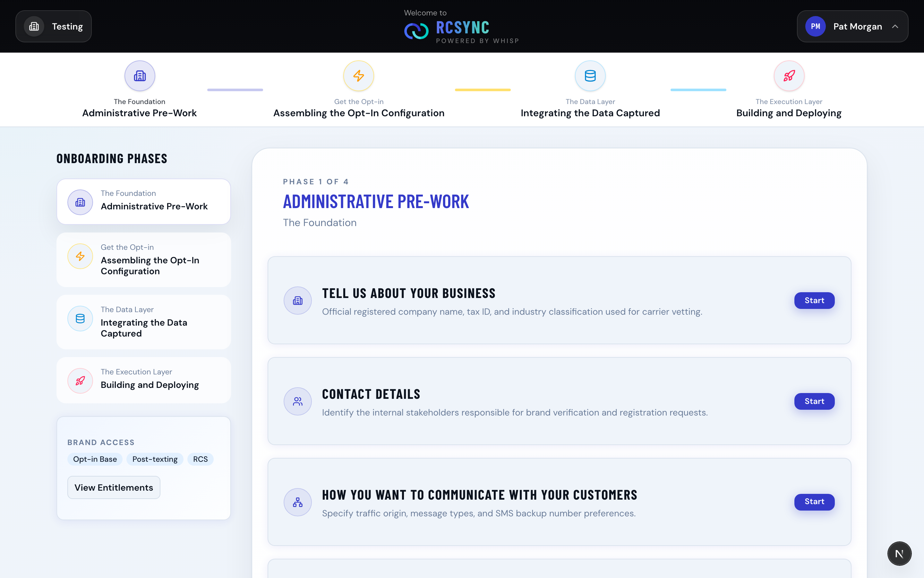Click the building icon beside Tell Us About Your Business

click(298, 301)
